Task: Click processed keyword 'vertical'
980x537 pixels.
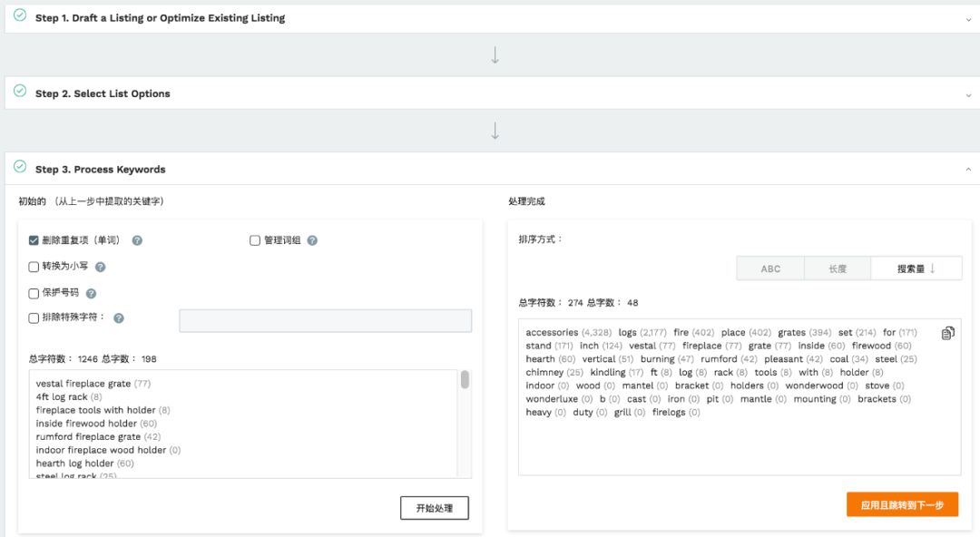Action: click(x=599, y=359)
